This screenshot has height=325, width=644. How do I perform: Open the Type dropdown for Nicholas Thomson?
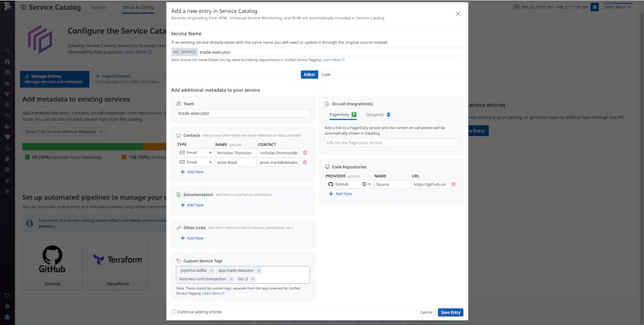(195, 153)
